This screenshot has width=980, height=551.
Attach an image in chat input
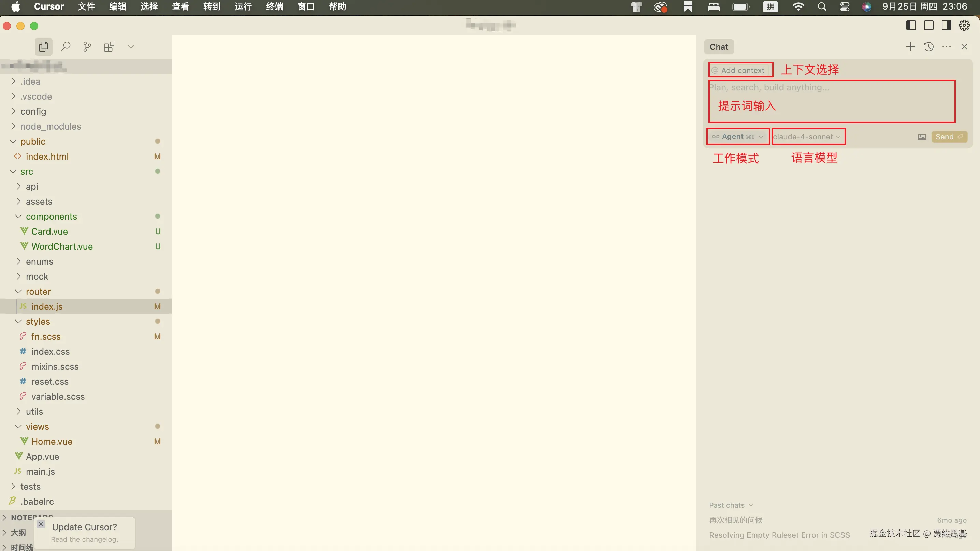point(921,137)
